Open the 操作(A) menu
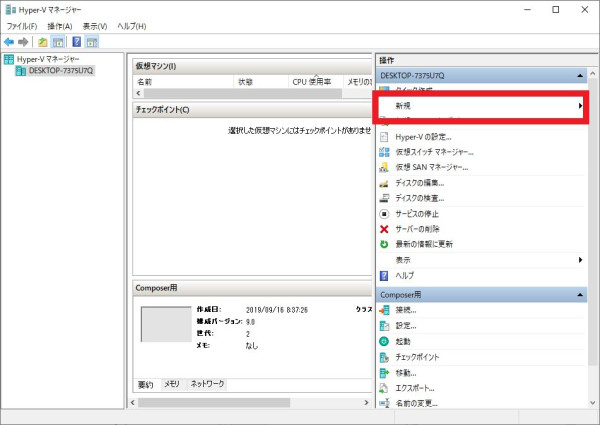The height and width of the screenshot is (425, 600). tap(60, 25)
